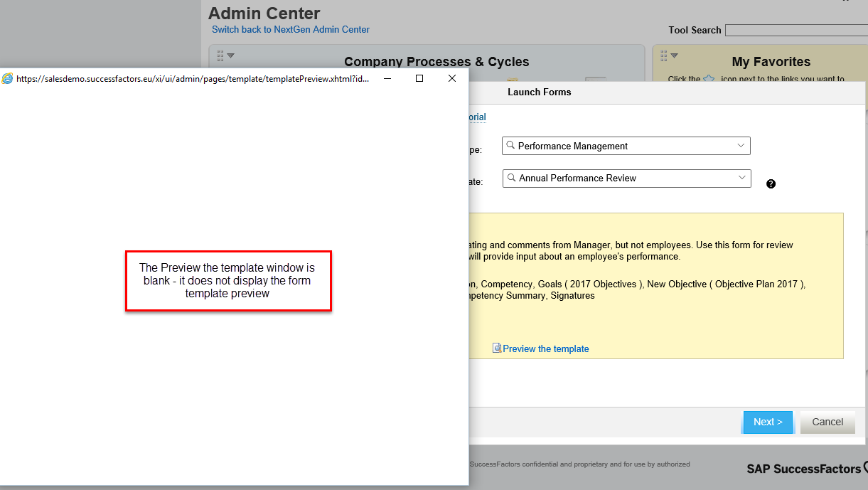The width and height of the screenshot is (868, 490).
Task: Click the Preview the template link
Action: point(546,348)
